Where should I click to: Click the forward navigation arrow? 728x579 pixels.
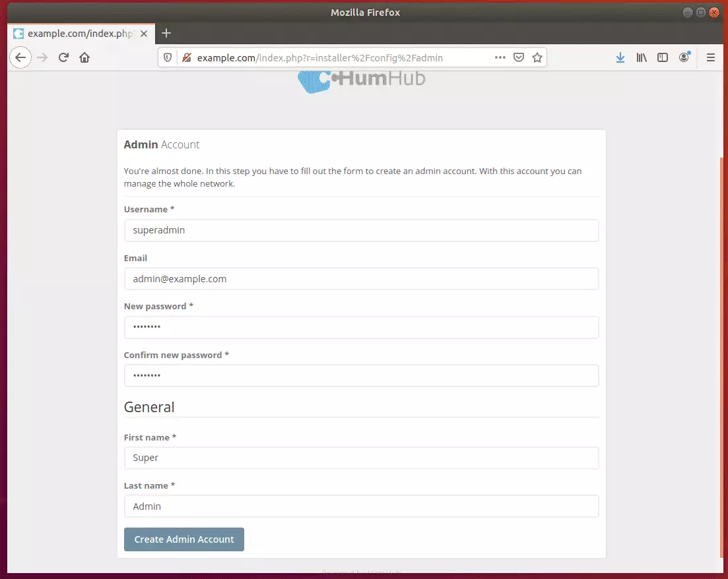tap(42, 57)
